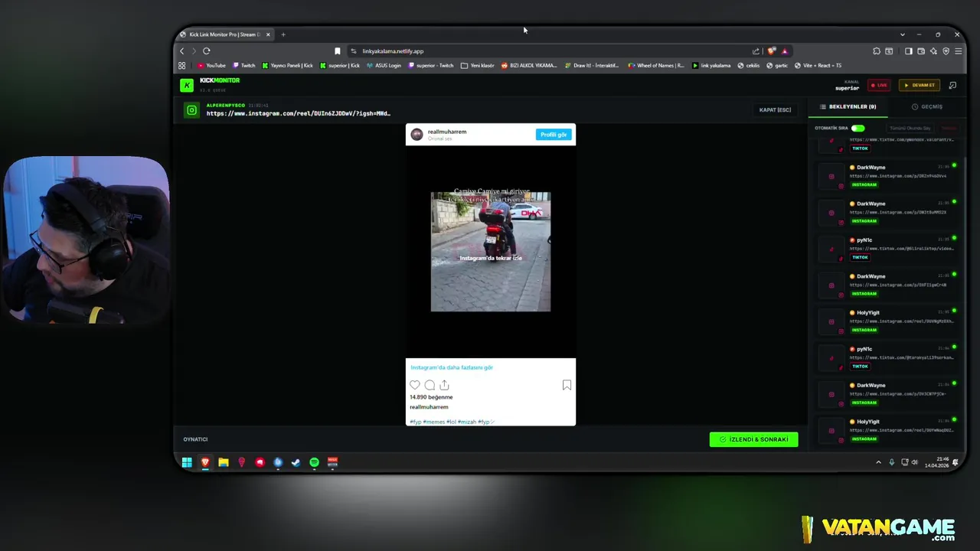
Task: Click the Instagram reel video thumbnail
Action: 490,252
